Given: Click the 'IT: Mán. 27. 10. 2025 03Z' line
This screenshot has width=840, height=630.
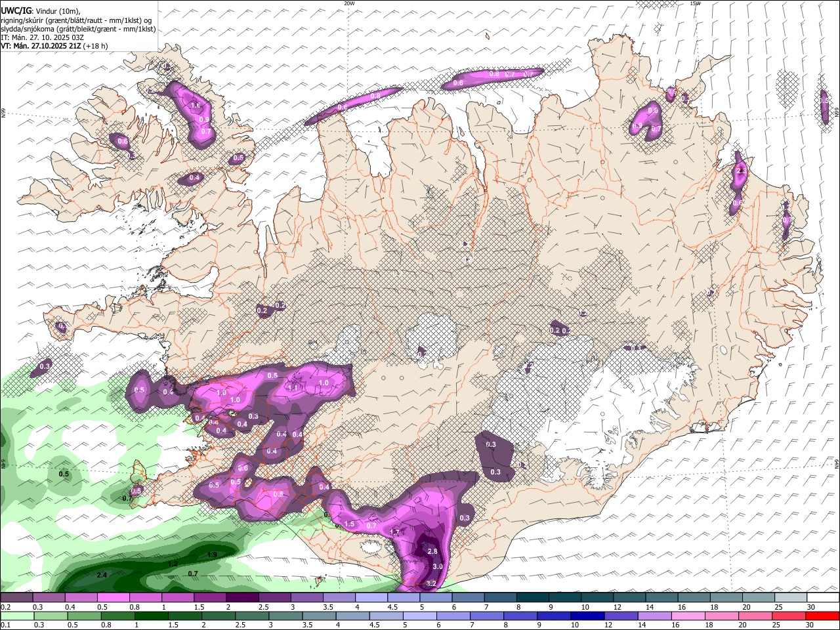Looking at the screenshot, I should (x=42, y=37).
